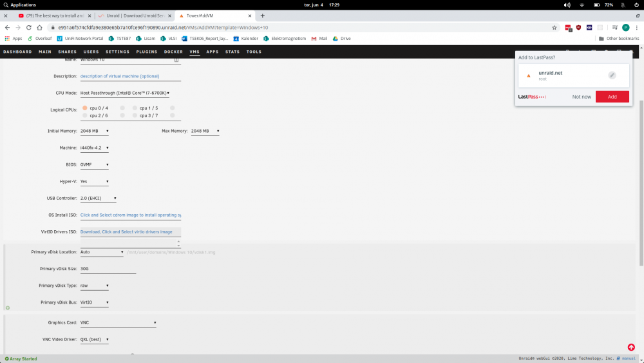
Task: Go back to the previous page
Action: click(x=7, y=28)
